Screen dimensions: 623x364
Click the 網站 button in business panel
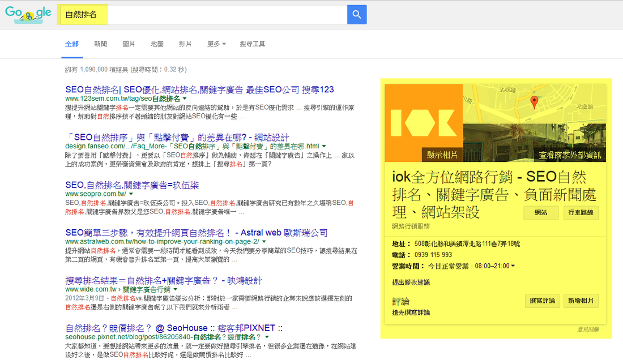(x=541, y=213)
